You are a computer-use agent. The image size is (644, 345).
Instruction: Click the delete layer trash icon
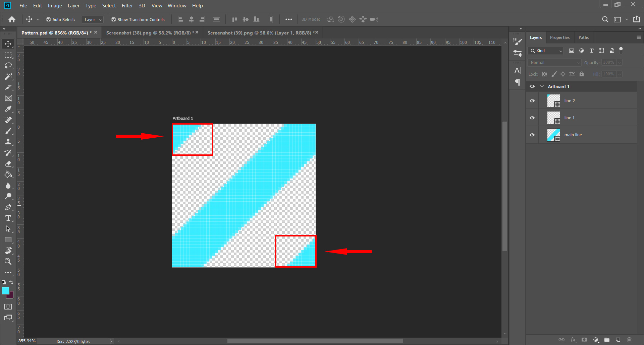point(629,340)
